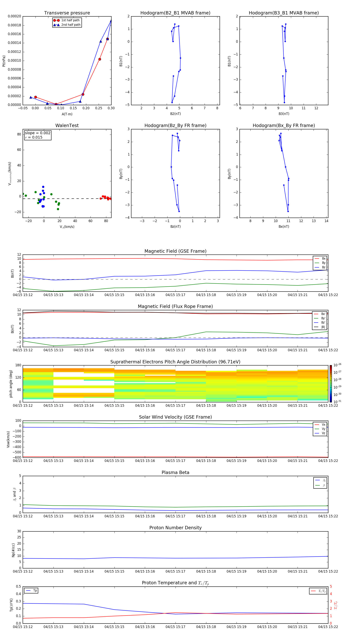Click the "Bx(nT)" x-axis label
This screenshot has width=351, height=644.
[284, 227]
